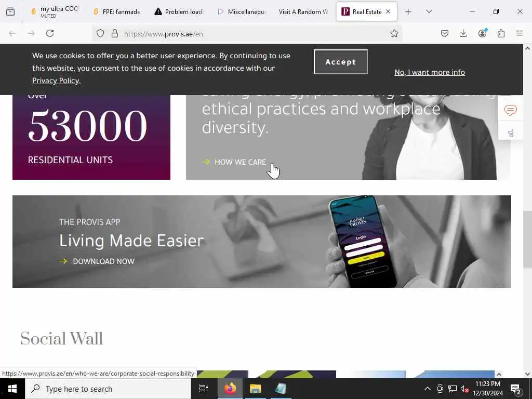Image resolution: width=532 pixels, height=399 pixels.
Task: Accept the cookie consent
Action: pyautogui.click(x=341, y=62)
